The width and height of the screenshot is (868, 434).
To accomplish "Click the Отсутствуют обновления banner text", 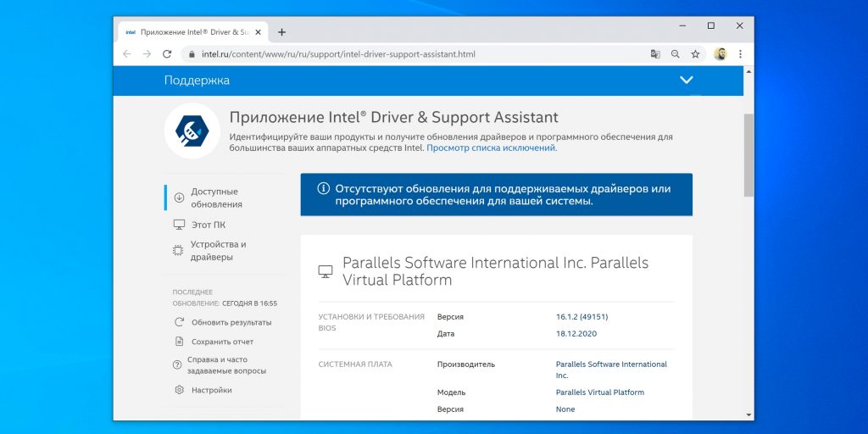I will pyautogui.click(x=503, y=195).
